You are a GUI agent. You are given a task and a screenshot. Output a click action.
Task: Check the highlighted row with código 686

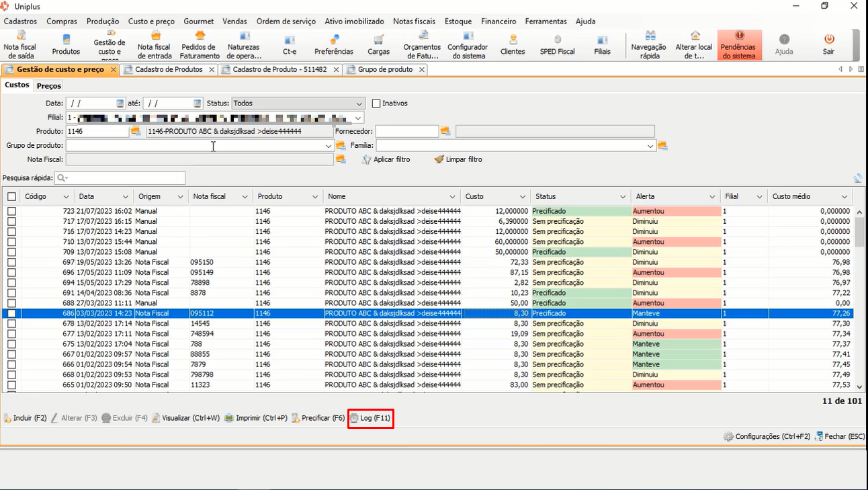tap(11, 313)
